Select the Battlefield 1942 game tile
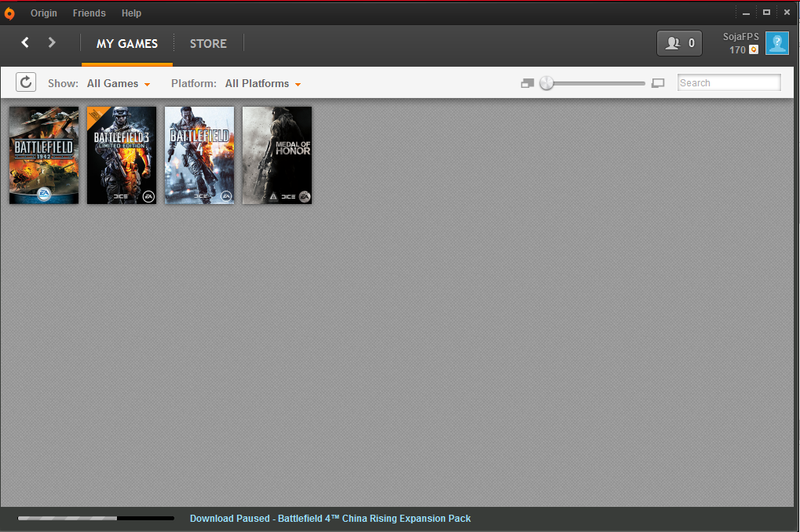 click(x=44, y=155)
